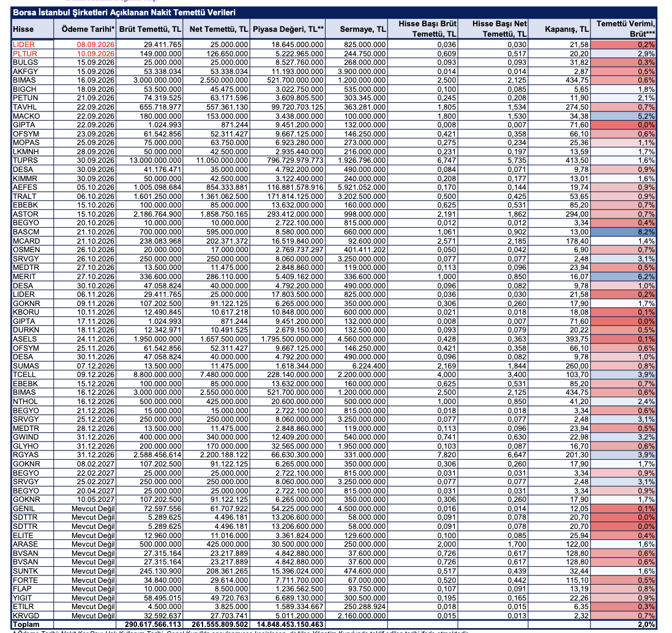Select total gross dividend 290.617.566.113
This screenshot has width=672, height=633.
pyautogui.click(x=153, y=625)
